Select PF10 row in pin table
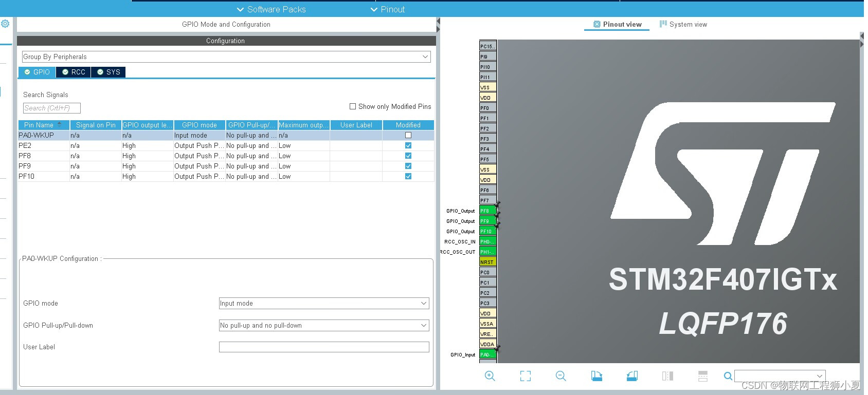This screenshot has width=868, height=395. coord(226,176)
